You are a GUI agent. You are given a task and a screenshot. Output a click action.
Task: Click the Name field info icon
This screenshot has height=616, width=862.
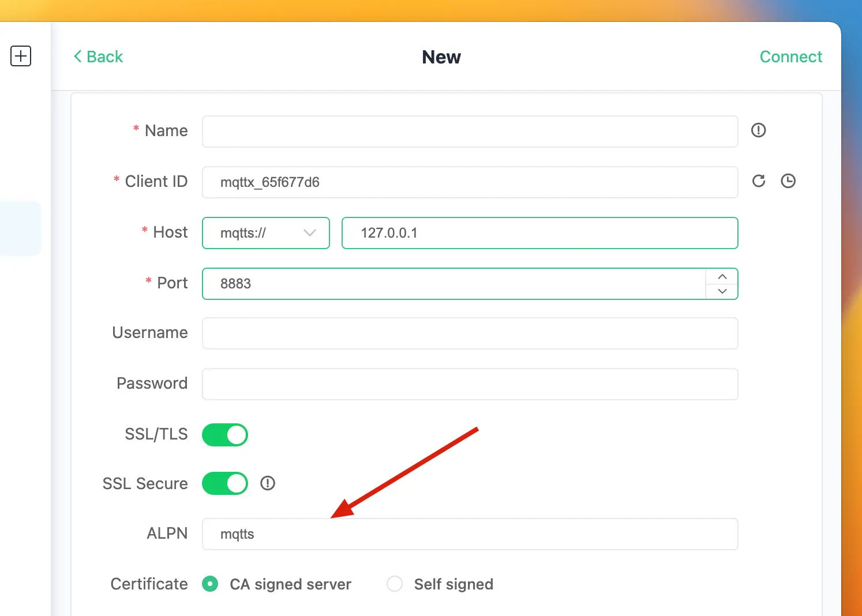pos(758,130)
